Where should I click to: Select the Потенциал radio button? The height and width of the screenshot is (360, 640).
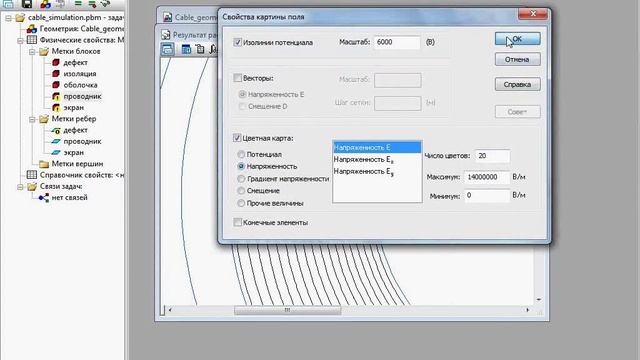tap(241, 154)
